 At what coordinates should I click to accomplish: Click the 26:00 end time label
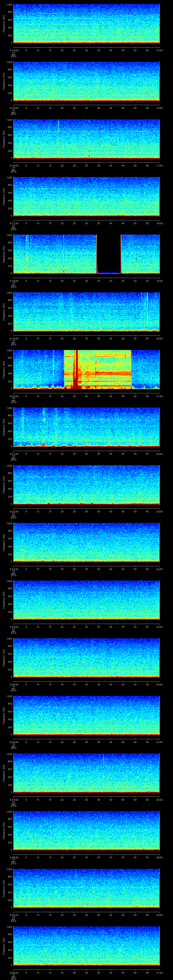160,684
